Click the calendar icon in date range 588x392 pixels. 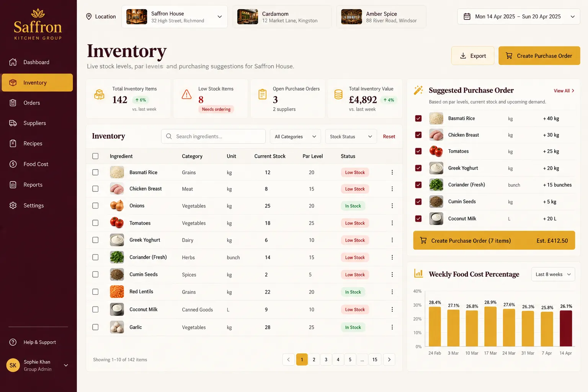467,16
